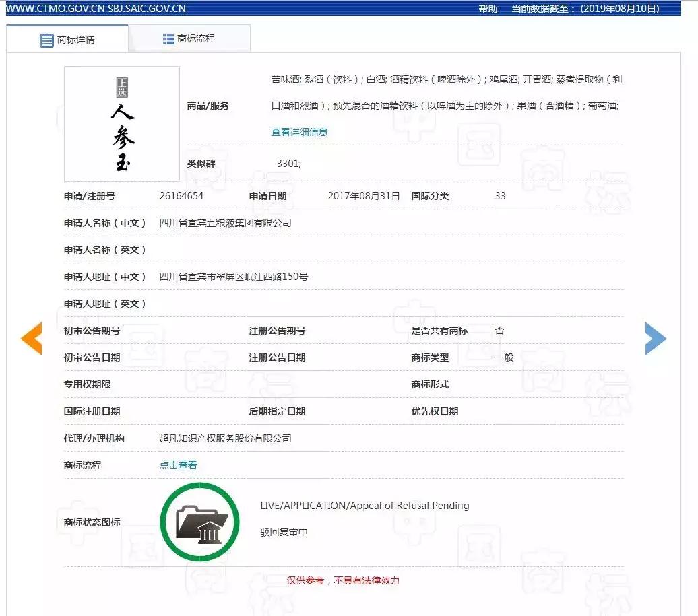The height and width of the screenshot is (616, 698).
Task: Select application number 26164654
Action: (x=182, y=196)
